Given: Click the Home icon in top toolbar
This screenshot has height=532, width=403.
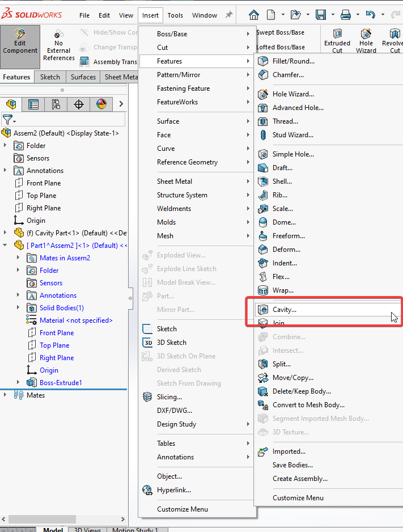Looking at the screenshot, I should [253, 15].
